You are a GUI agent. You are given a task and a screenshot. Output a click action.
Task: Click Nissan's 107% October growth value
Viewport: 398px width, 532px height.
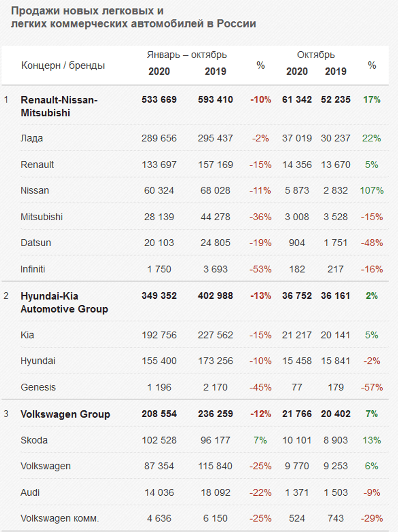click(x=372, y=190)
